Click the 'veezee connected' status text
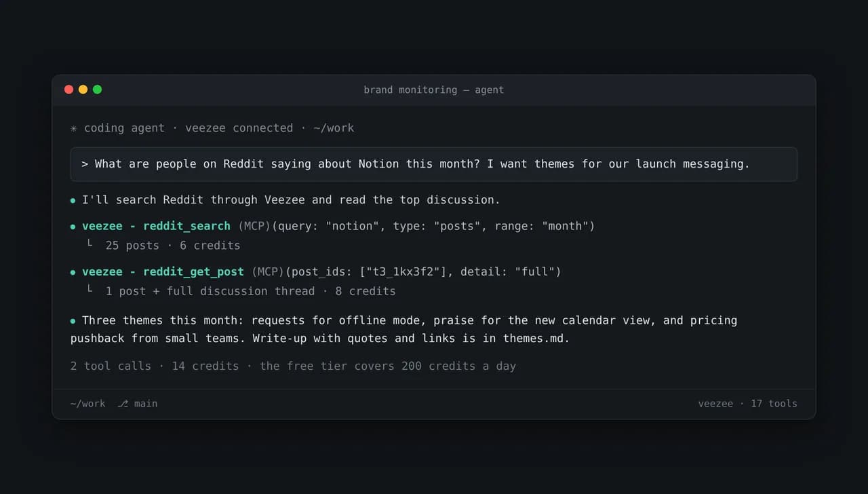868x494 pixels. (239, 128)
